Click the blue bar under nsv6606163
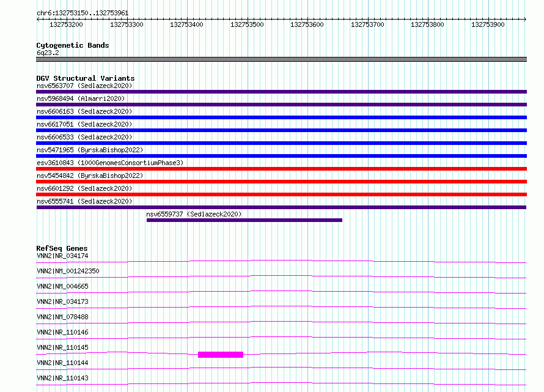 tap(281, 117)
